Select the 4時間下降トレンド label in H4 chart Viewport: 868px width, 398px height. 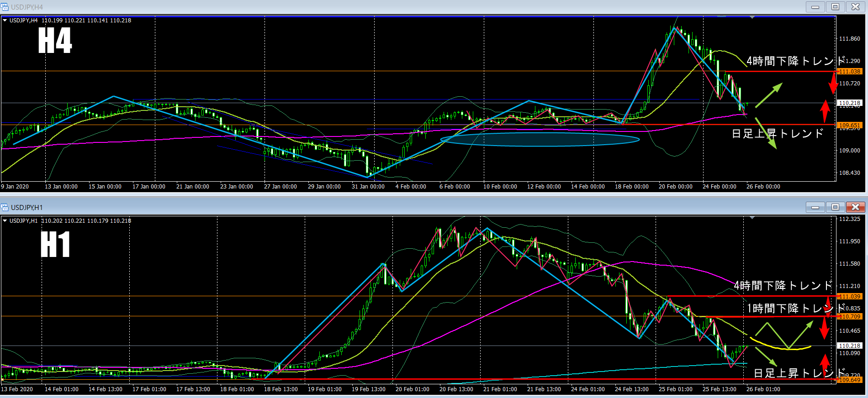click(x=796, y=61)
